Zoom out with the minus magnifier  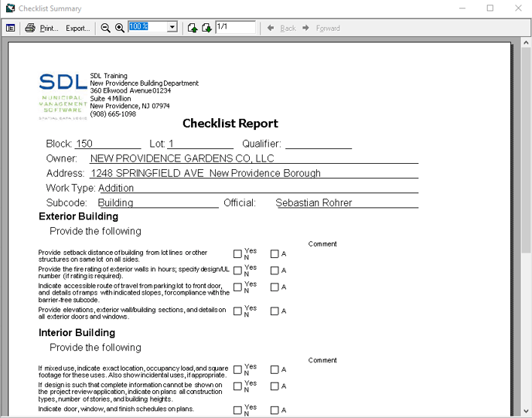point(105,28)
